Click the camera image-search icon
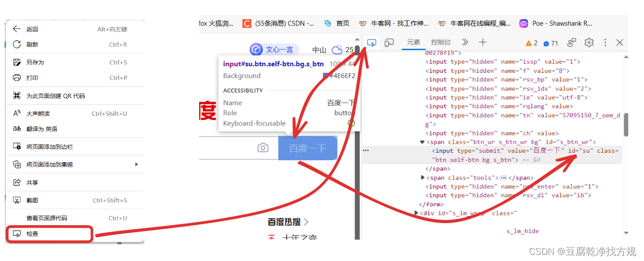The width and height of the screenshot is (644, 261). pos(262,148)
